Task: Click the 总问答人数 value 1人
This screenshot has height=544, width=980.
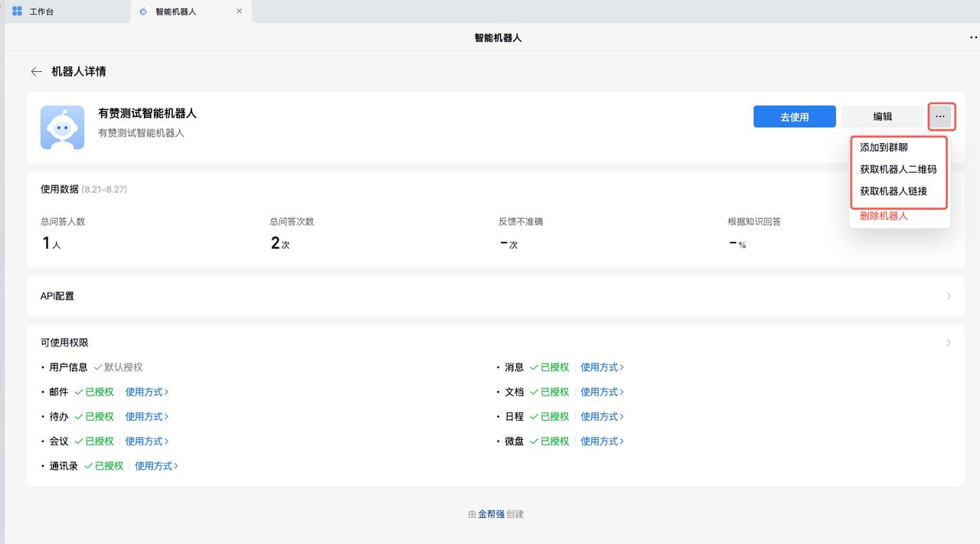Action: (x=51, y=243)
